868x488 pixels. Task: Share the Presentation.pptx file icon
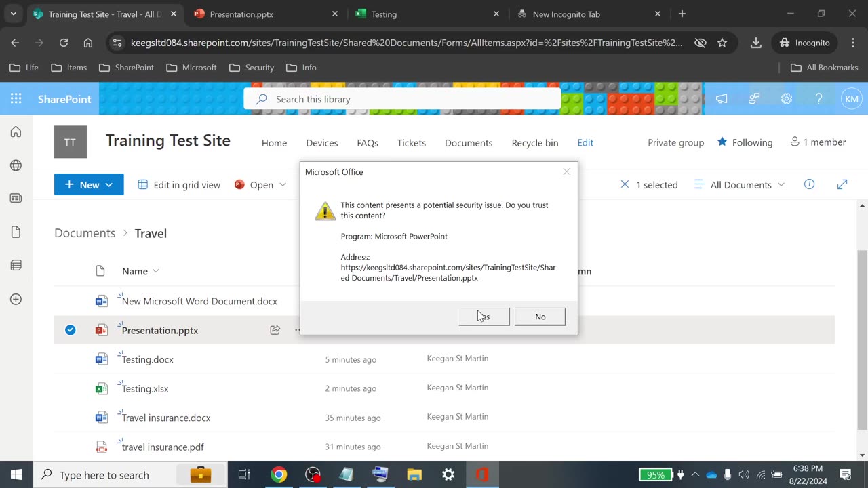point(275,330)
